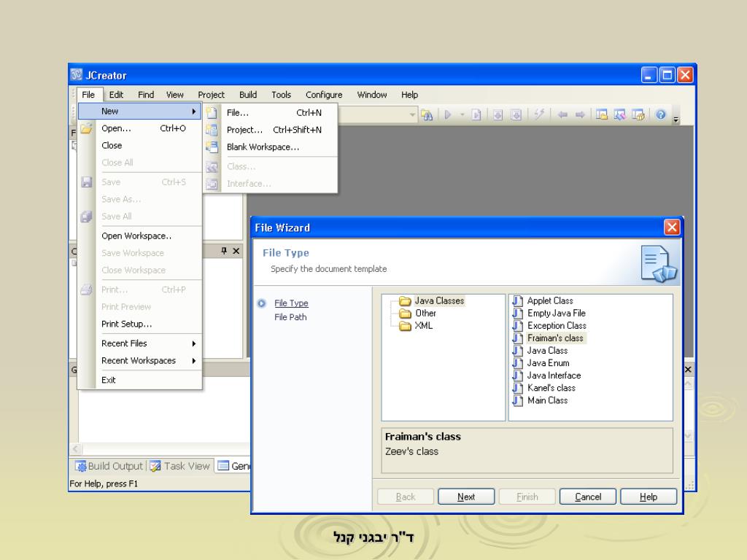Image resolution: width=747 pixels, height=560 pixels.
Task: Click the Run File document-with-arrow toolbar icon
Action: click(476, 114)
